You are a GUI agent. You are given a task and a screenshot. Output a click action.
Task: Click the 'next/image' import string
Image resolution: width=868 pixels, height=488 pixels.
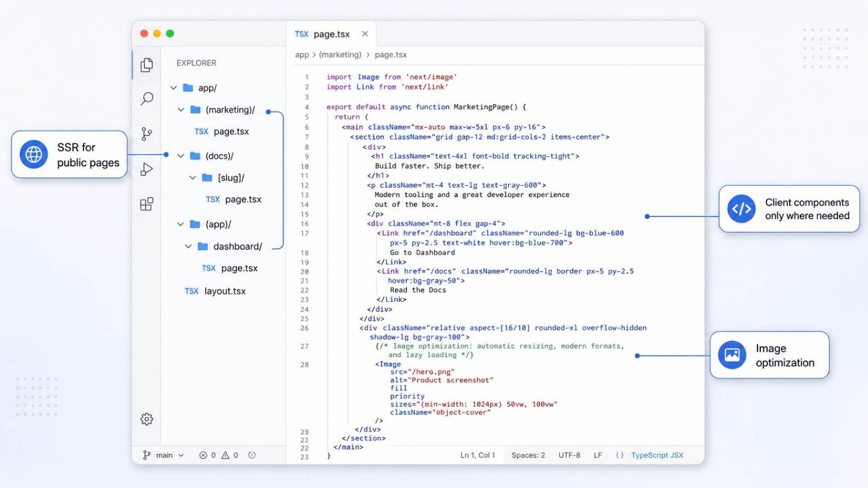[x=431, y=77]
